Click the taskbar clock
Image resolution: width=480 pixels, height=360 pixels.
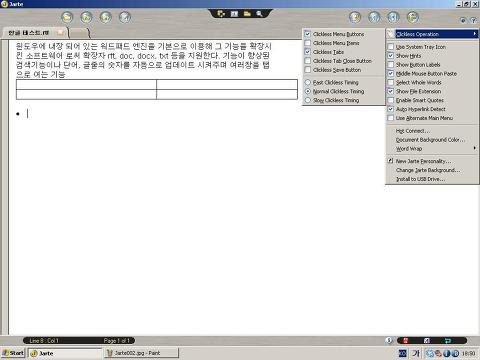coord(469,353)
